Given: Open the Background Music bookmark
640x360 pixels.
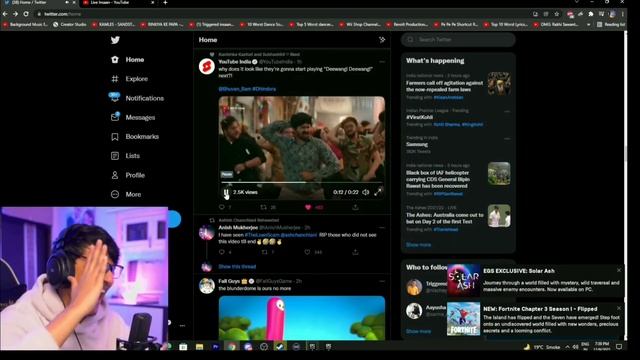Looking at the screenshot, I should pos(26,24).
